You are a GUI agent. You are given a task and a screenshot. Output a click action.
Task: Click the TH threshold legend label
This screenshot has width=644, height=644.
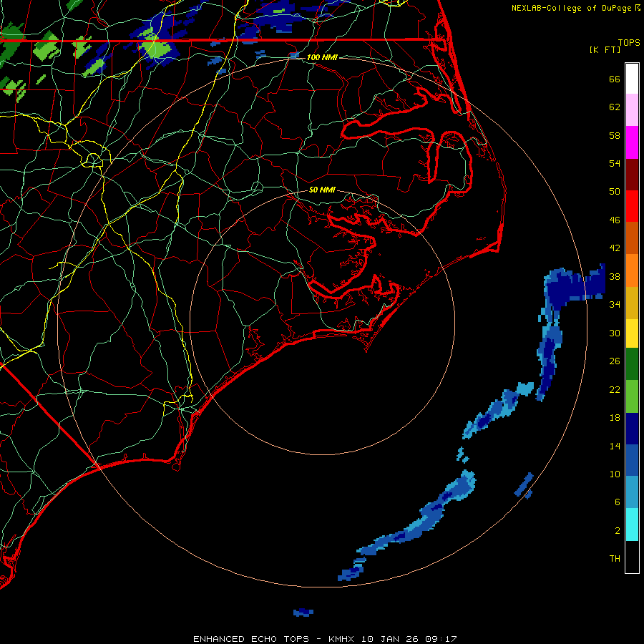[615, 558]
